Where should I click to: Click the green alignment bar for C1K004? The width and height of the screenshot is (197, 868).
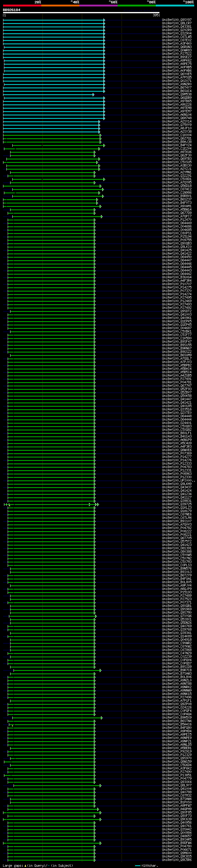coord(52,135)
